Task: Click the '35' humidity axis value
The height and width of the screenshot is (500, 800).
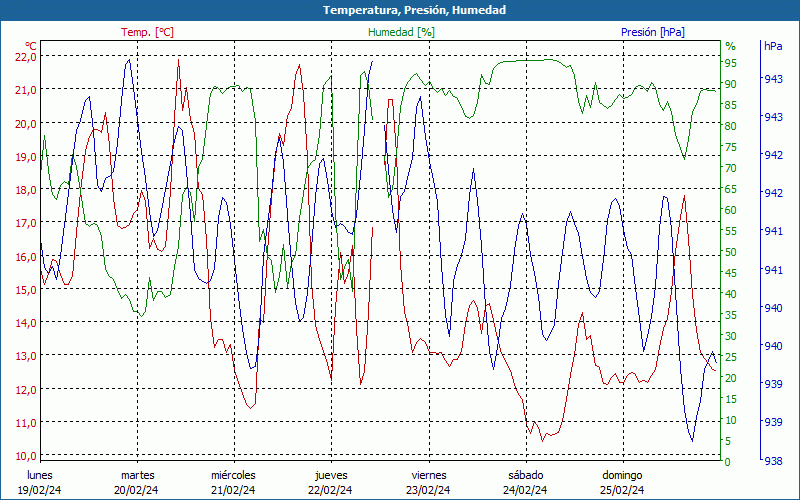Action: pyautogui.click(x=731, y=315)
